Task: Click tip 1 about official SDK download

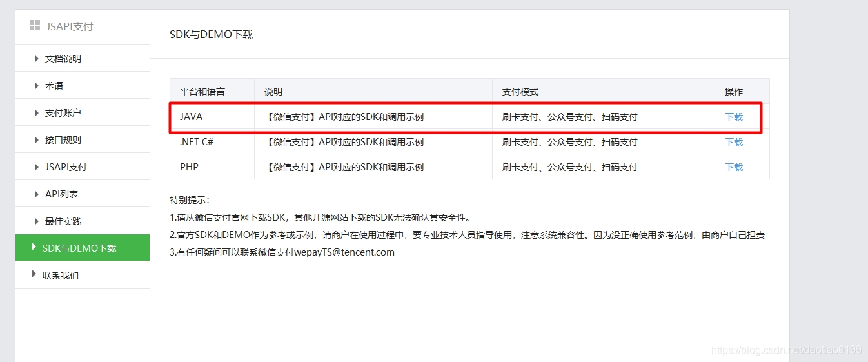Action: coord(320,217)
